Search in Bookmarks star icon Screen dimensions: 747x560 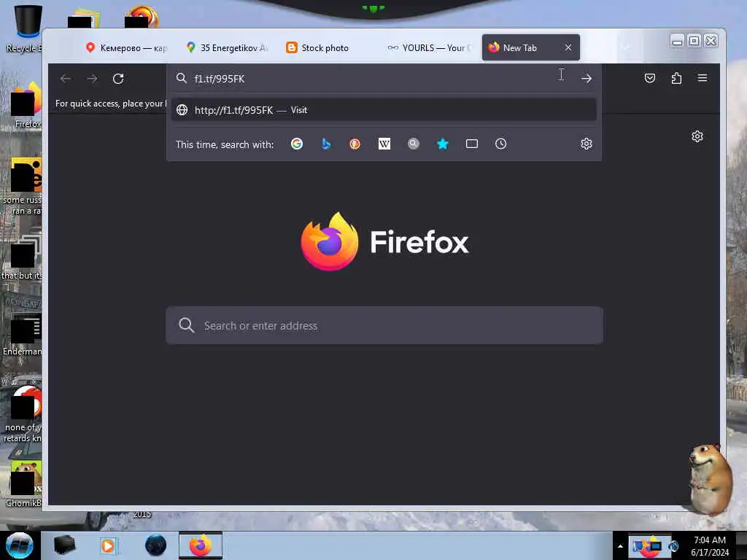443,144
